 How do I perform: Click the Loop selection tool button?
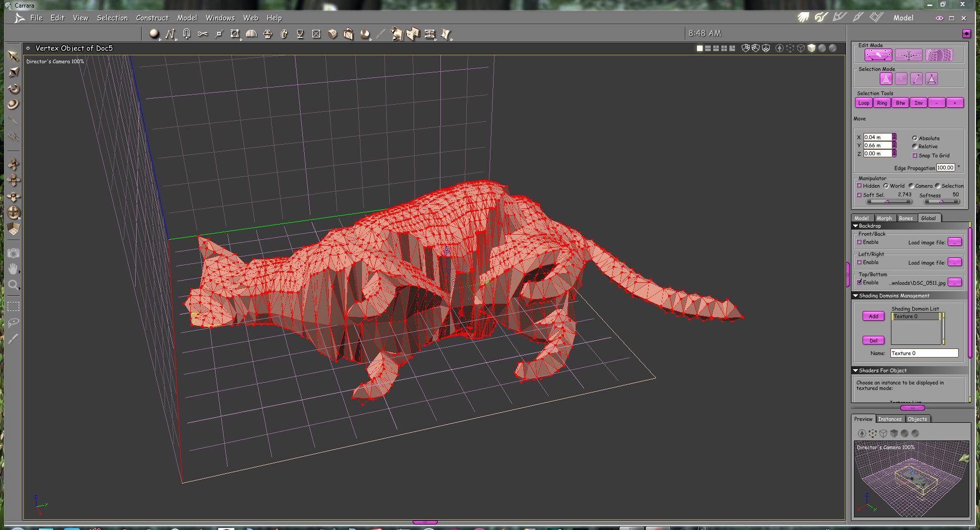(864, 103)
